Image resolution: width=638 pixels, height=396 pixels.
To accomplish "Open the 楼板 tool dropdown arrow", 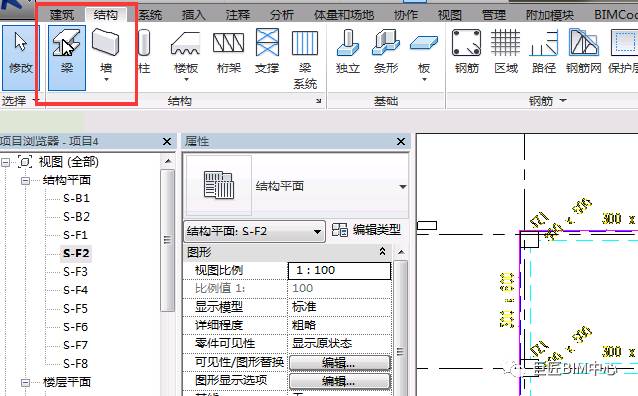I will pyautogui.click(x=186, y=80).
